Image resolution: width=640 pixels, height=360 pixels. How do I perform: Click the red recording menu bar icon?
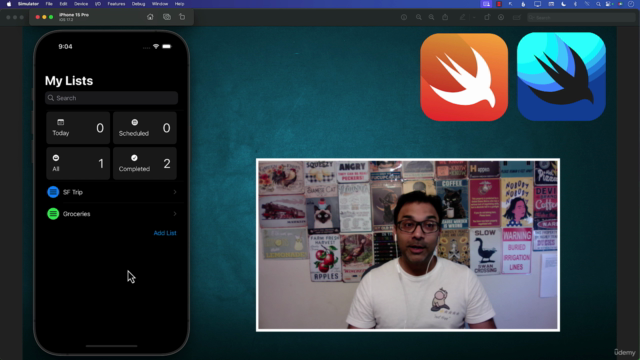[499, 4]
